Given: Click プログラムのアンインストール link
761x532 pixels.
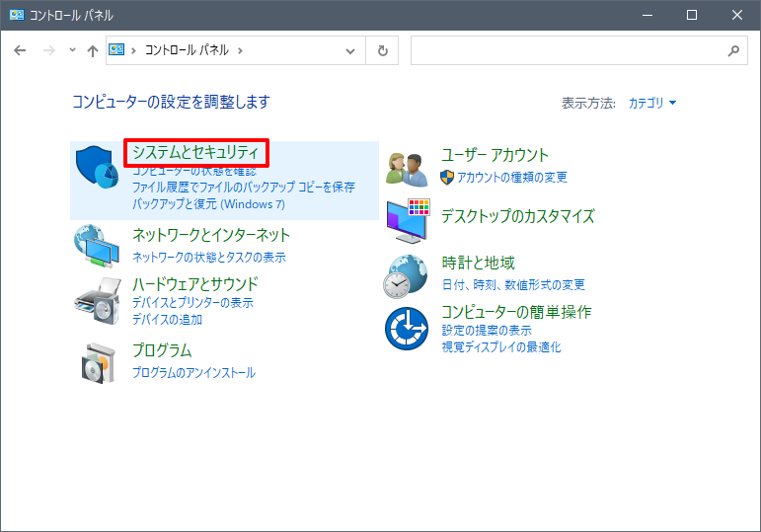Looking at the screenshot, I should tap(194, 373).
